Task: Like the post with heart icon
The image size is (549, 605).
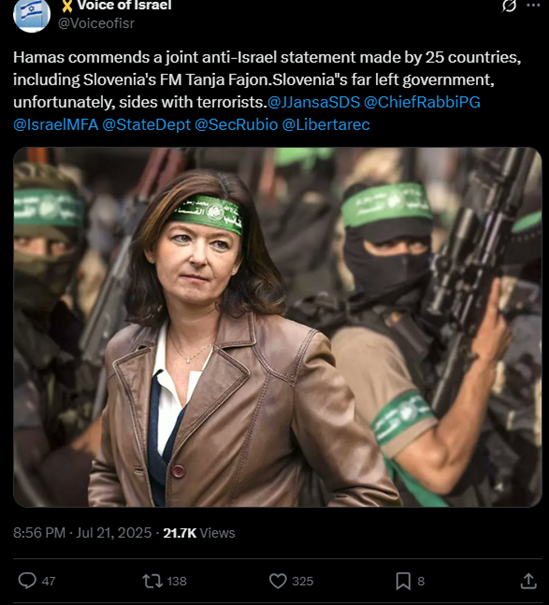Action: coord(277,581)
